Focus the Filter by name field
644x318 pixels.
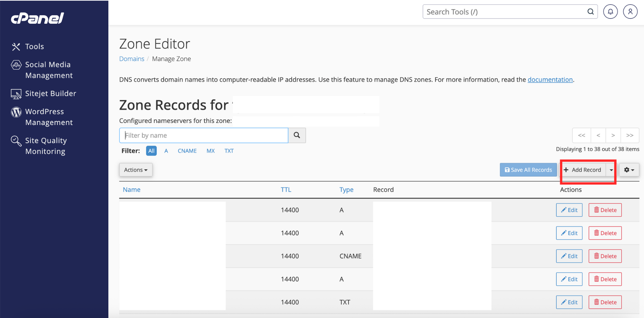tap(204, 135)
